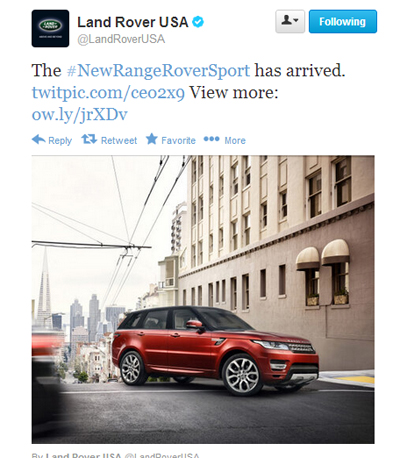
Task: Open the red Range Rover Sport photo
Action: coord(203,299)
